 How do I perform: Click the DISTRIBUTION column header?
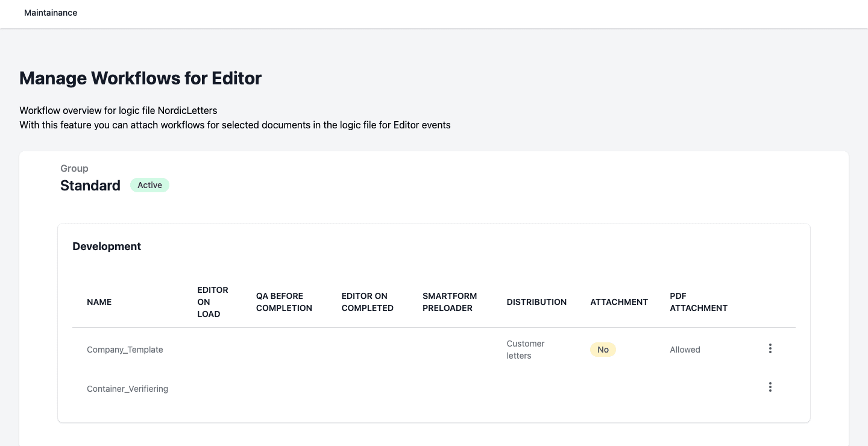point(536,302)
